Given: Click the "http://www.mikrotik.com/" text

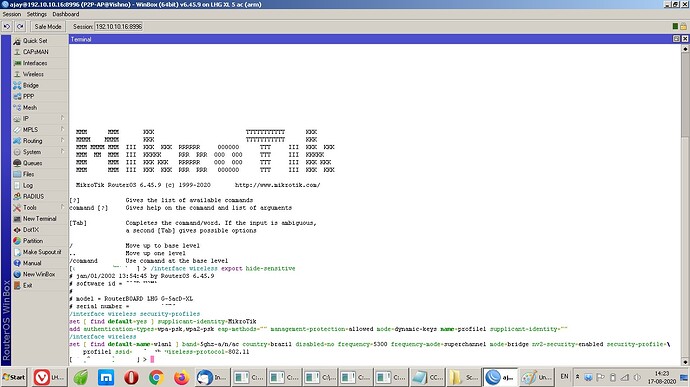Looking at the screenshot, I should pyautogui.click(x=278, y=185).
